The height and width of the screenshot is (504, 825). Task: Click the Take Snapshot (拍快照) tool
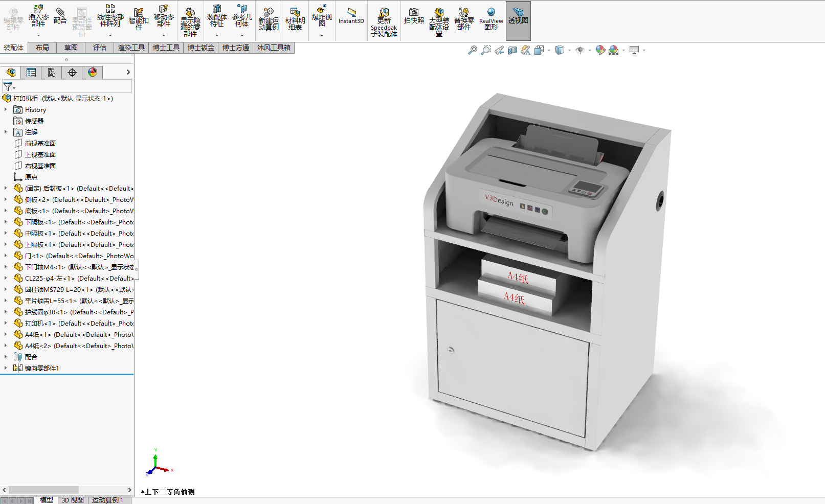tap(414, 16)
